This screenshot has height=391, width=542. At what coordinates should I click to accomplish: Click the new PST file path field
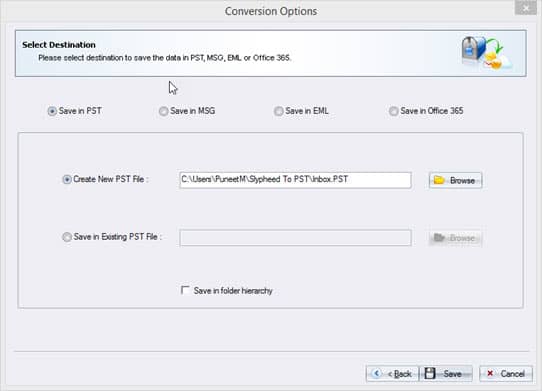(x=296, y=180)
